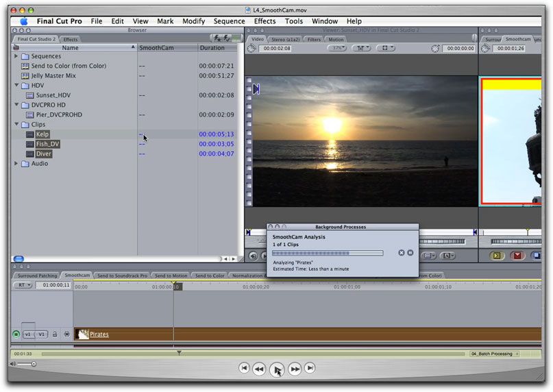Viewport: 553px width, 392px height.
Task: Click the V1 destination track control
Action: (41, 334)
